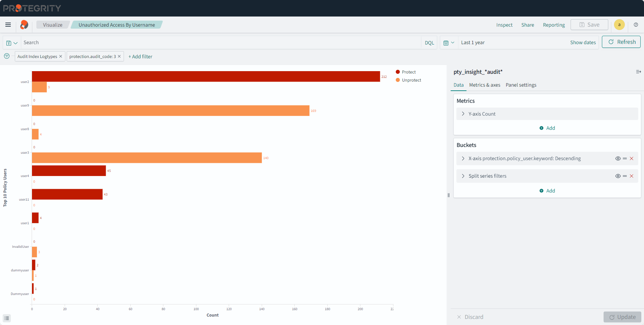Viewport: 644px width, 325px height.
Task: Expand the X-axis protection.policy_user.keyword bucket
Action: pyautogui.click(x=463, y=158)
